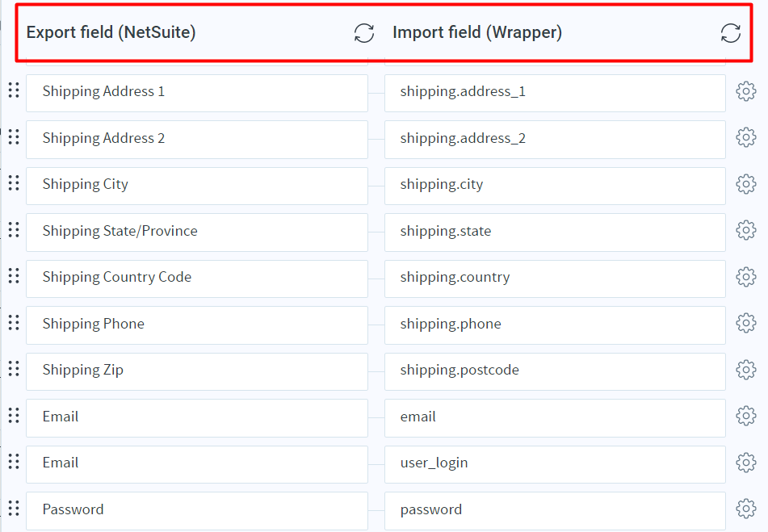Click the user_login import field
Viewport: 768px width, 532px height.
point(555,464)
